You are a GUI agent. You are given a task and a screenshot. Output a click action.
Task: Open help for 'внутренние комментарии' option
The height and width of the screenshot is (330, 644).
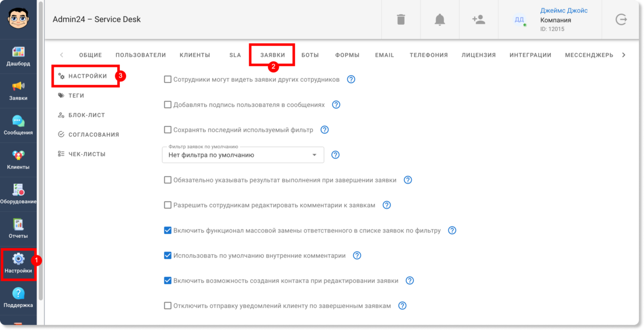[357, 255]
